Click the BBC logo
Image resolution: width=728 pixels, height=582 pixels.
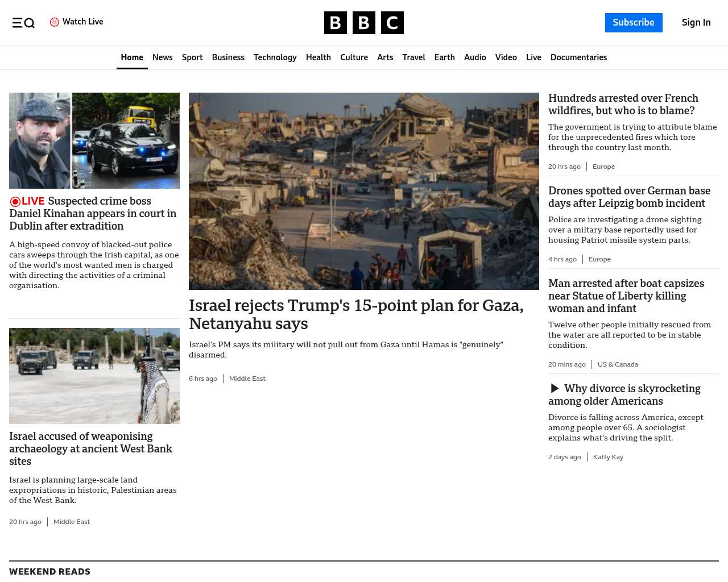(364, 23)
